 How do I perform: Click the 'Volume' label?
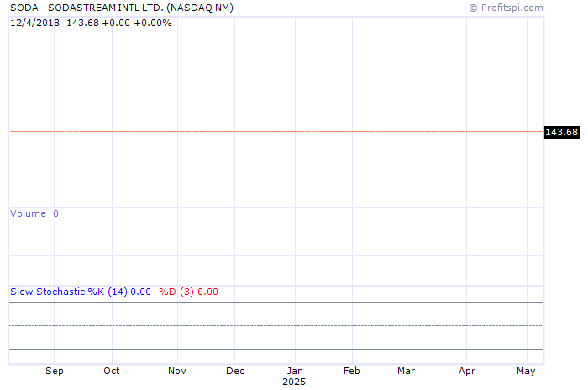pos(28,213)
